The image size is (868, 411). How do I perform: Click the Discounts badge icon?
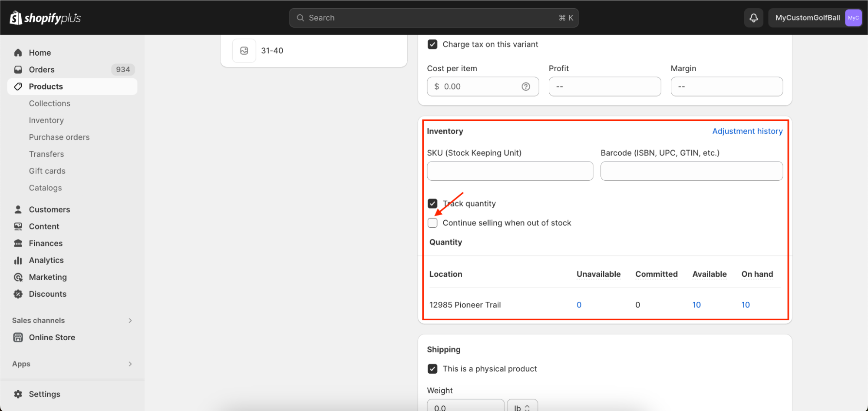pos(18,294)
